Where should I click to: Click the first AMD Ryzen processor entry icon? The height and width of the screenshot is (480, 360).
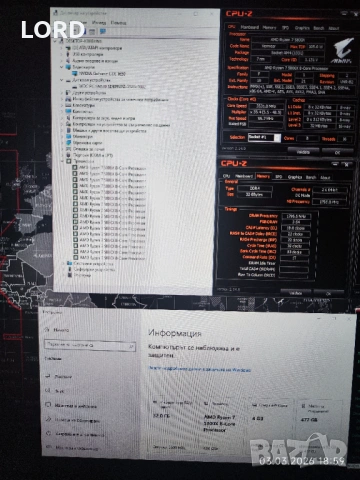point(75,168)
